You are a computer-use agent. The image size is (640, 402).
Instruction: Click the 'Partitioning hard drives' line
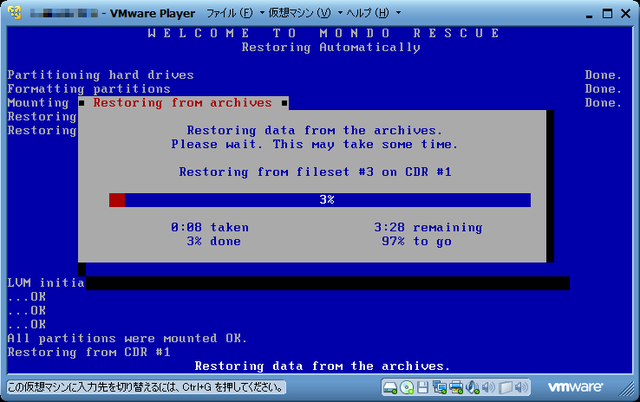[100, 75]
